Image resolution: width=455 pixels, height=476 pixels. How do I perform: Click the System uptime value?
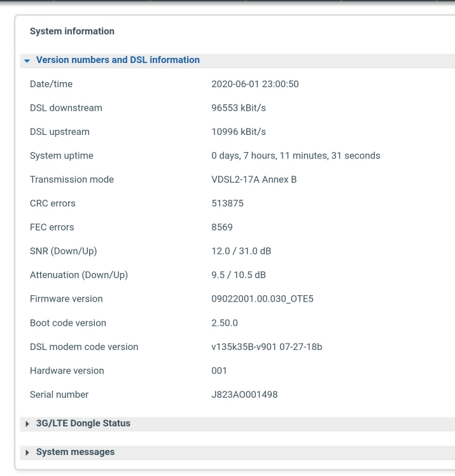click(296, 156)
